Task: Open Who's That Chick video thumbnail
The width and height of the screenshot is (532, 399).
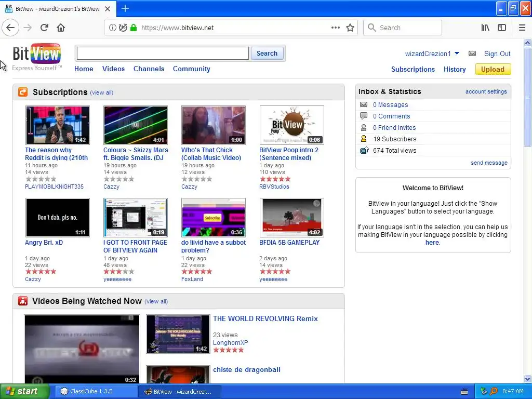Action: coord(214,125)
